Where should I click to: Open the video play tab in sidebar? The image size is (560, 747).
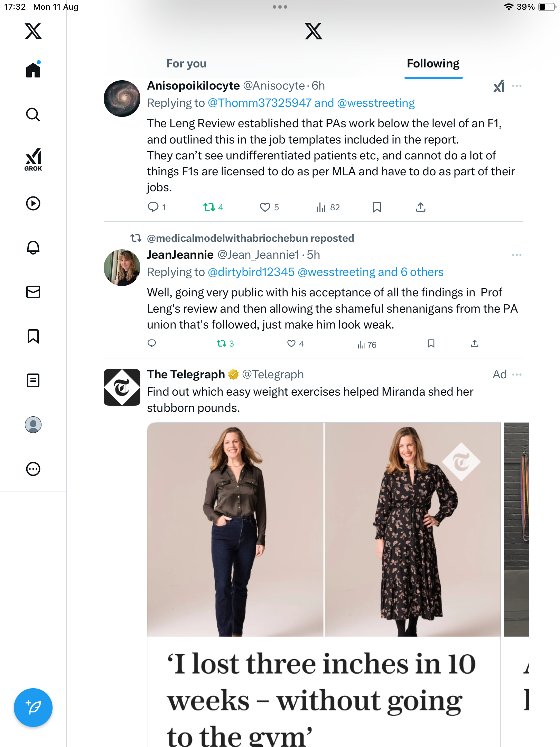tap(33, 203)
